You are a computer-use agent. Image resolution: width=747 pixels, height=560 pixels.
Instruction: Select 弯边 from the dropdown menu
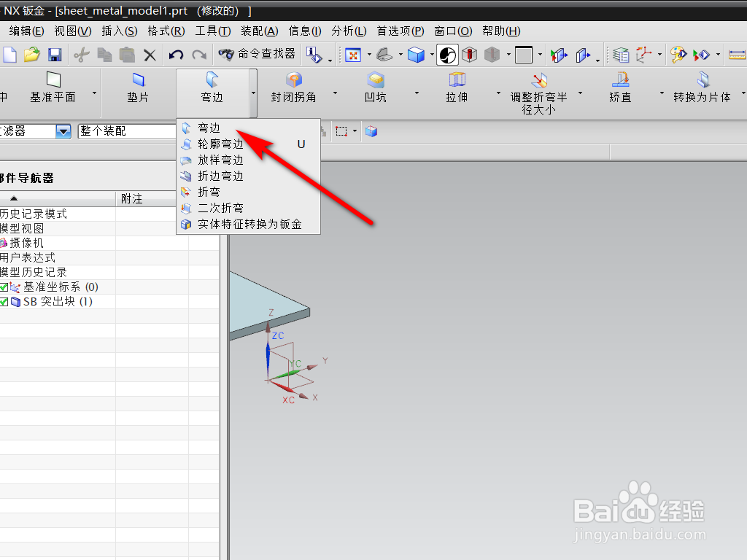pyautogui.click(x=248, y=128)
